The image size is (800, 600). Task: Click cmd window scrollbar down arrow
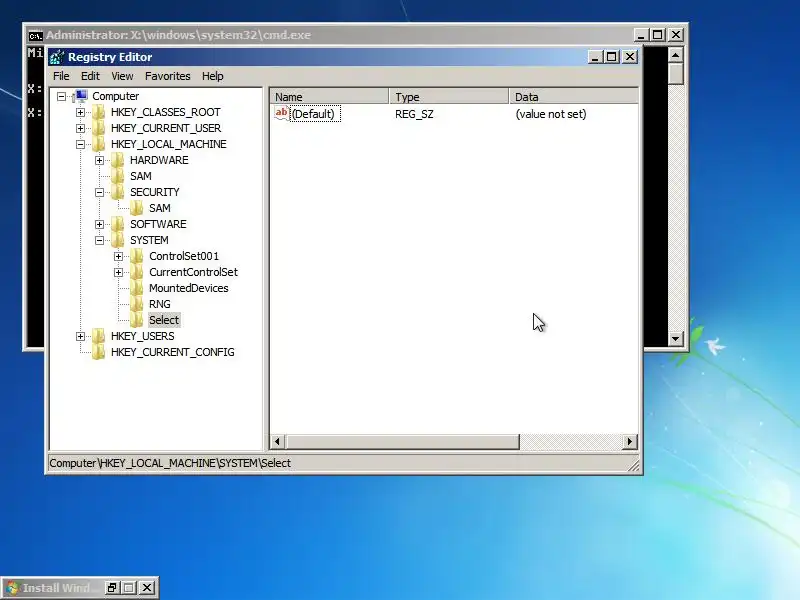tap(676, 338)
